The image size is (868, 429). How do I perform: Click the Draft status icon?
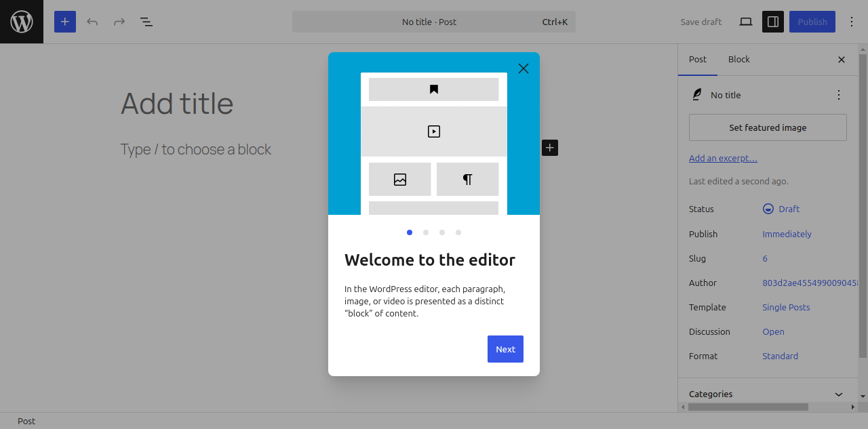[768, 209]
